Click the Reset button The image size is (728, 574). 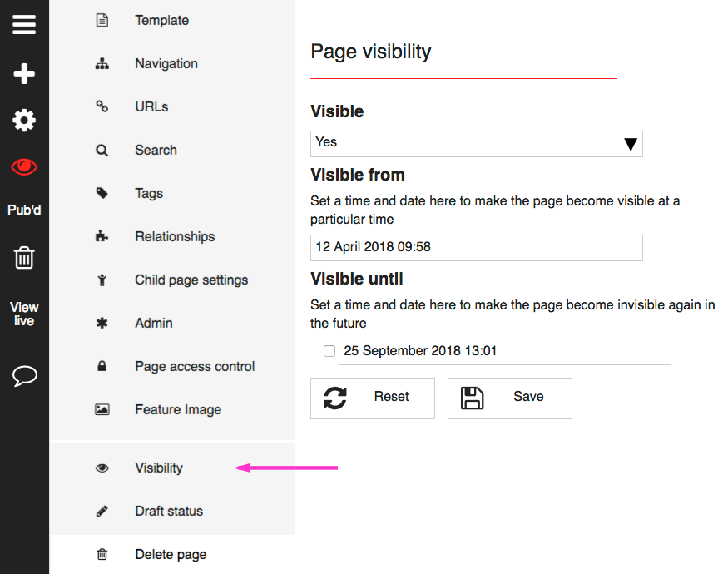373,398
